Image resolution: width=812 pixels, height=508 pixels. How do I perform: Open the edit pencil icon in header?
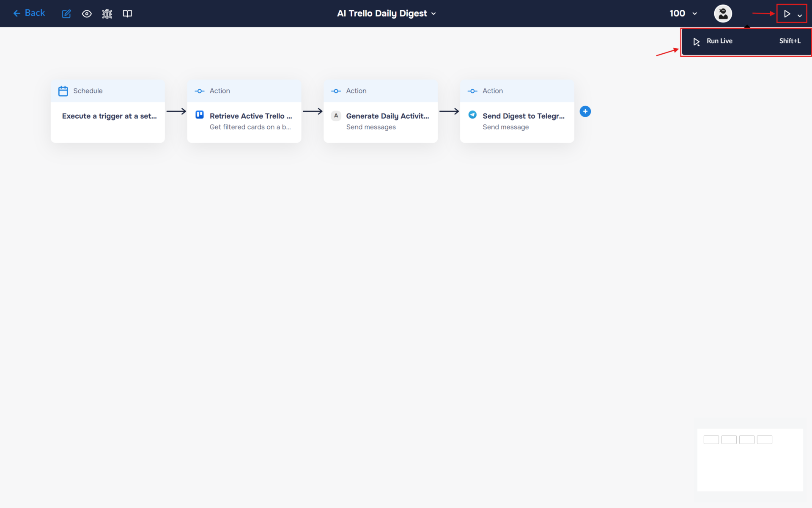click(x=66, y=14)
